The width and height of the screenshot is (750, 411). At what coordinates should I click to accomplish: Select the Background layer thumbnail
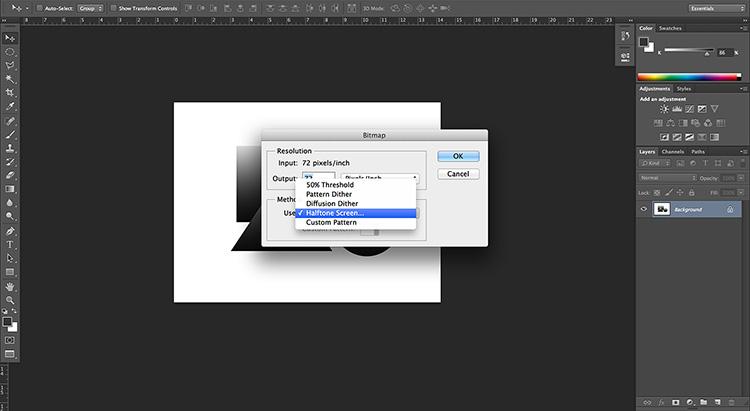click(x=662, y=209)
